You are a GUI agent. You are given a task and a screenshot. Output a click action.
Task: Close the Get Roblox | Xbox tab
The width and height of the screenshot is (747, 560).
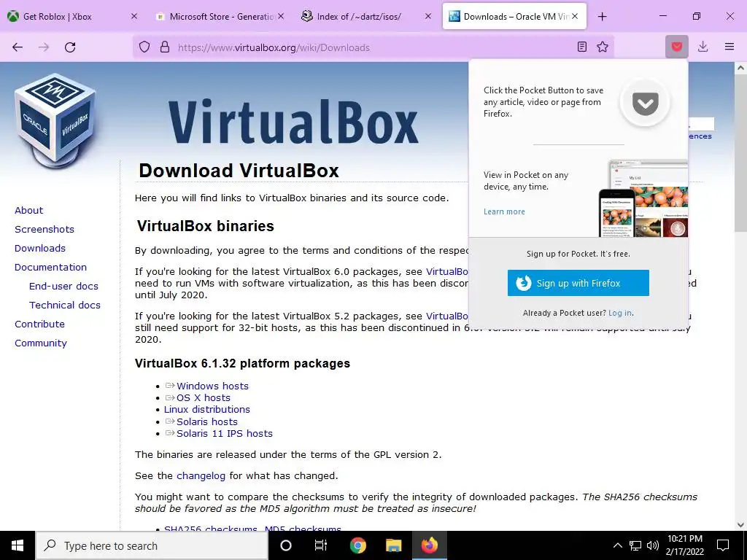point(134,16)
